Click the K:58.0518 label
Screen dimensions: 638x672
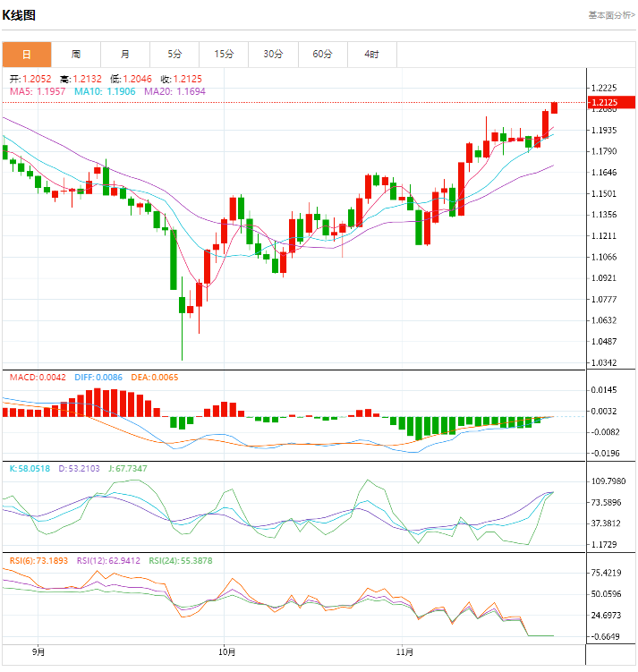(x=30, y=469)
